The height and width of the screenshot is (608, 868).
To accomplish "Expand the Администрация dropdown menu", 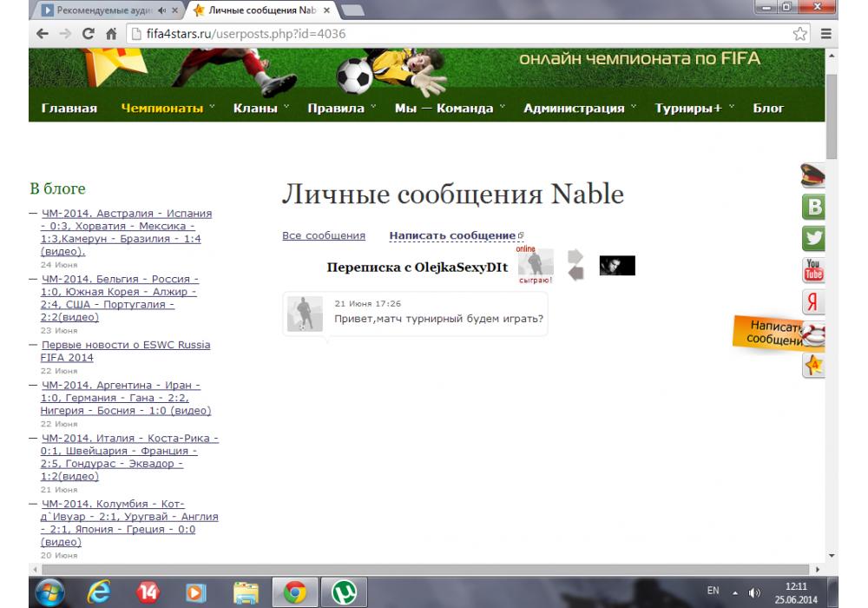I will coord(579,109).
